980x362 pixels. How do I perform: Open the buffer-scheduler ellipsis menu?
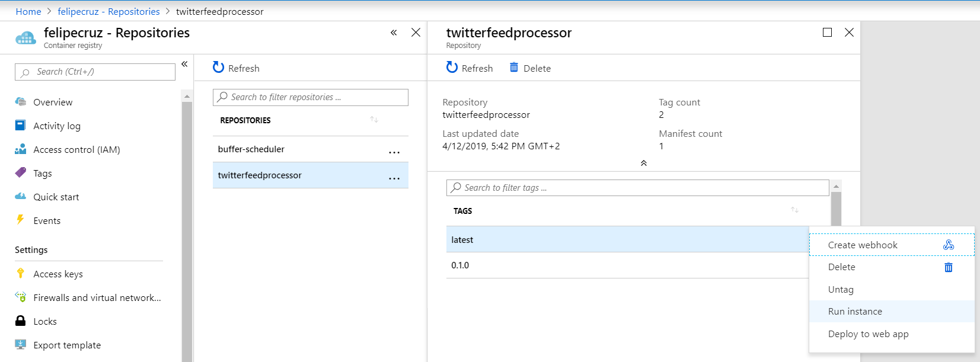tap(394, 152)
